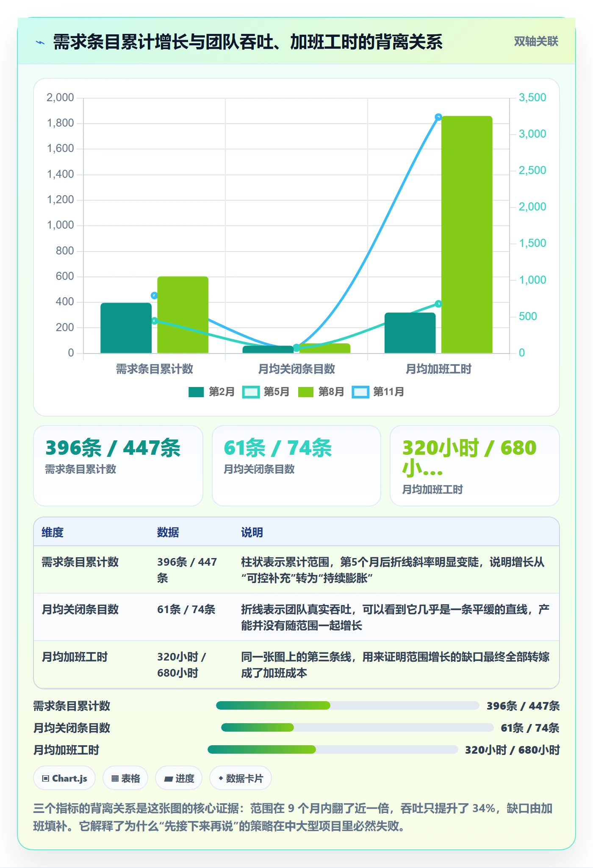Viewport: 593px width, 868px height.
Task: Click the teal 第5月 line point above 月均加班工时
Action: click(x=438, y=304)
